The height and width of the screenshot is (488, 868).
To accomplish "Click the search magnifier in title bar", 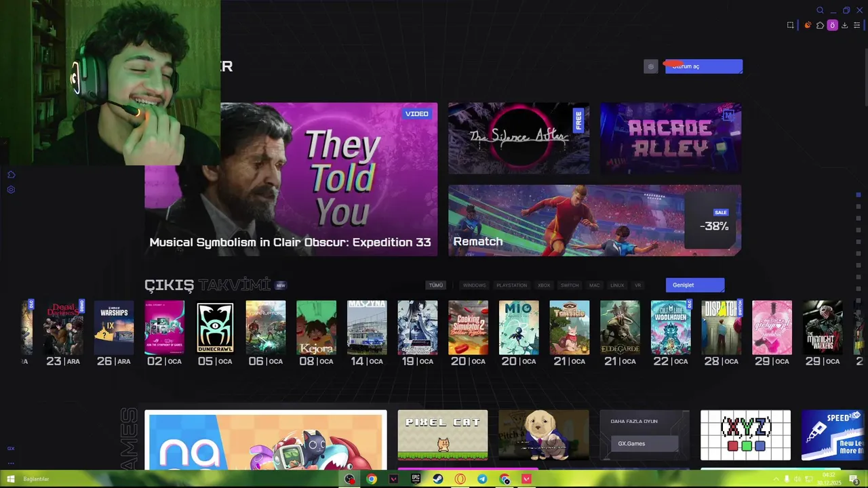I will [x=820, y=10].
